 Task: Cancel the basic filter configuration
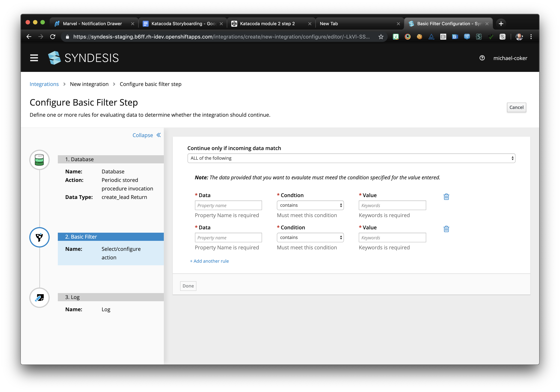tap(517, 107)
